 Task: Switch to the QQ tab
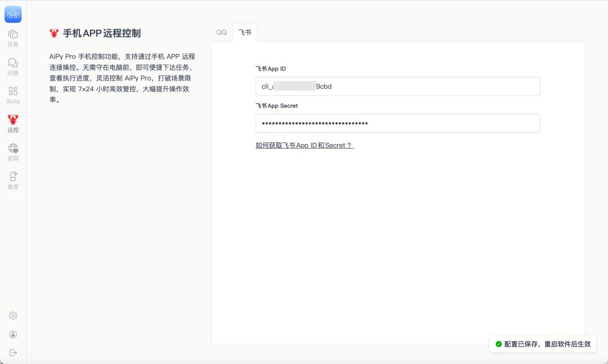point(221,32)
